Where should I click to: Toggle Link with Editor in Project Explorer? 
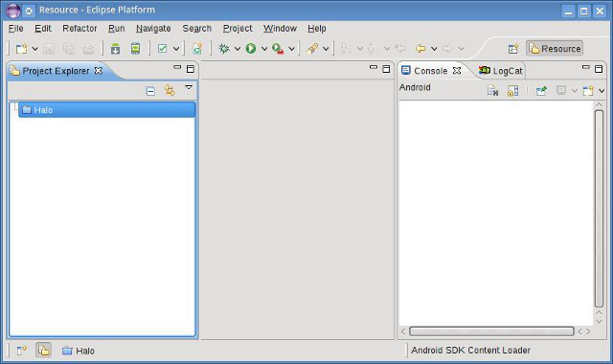pos(170,90)
